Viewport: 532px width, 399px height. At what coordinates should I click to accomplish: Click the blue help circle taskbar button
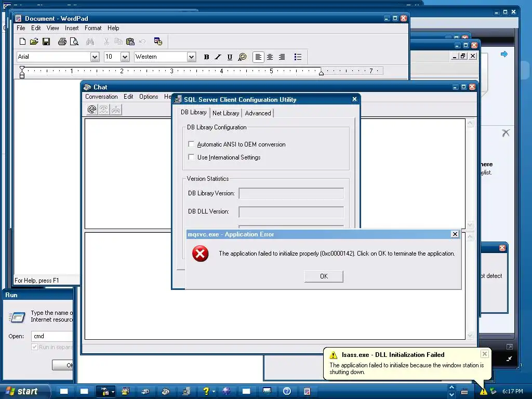pos(287,391)
